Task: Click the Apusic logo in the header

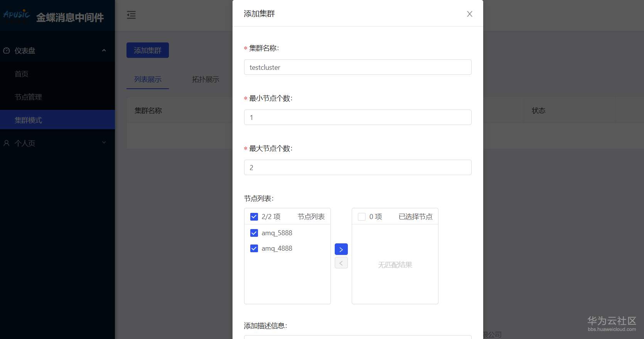Action: [16, 15]
